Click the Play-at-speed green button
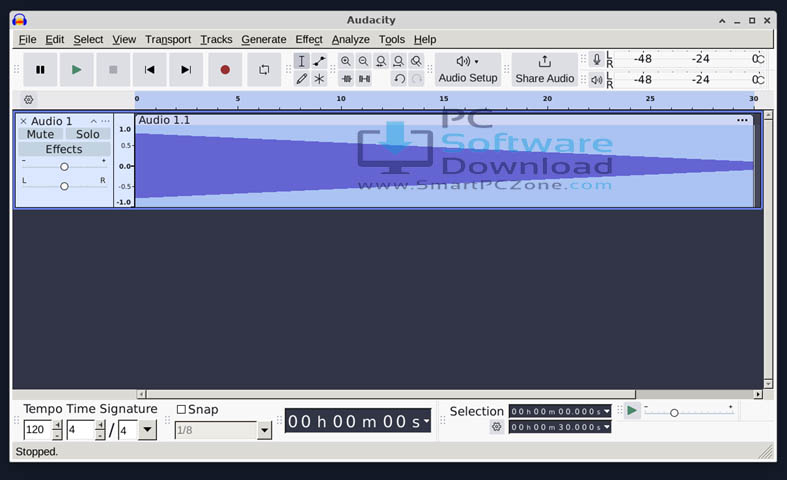The image size is (787, 480). [632, 411]
